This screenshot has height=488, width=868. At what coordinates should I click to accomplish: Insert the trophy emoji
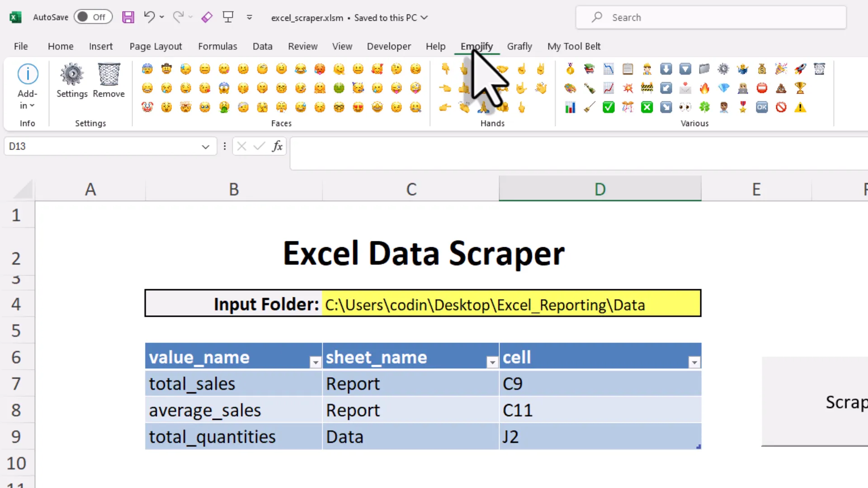tap(801, 88)
